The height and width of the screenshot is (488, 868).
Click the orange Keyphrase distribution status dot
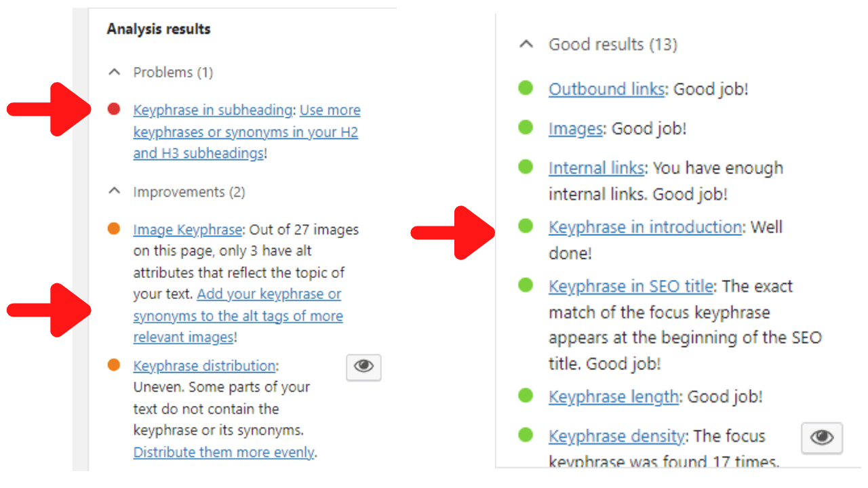pyautogui.click(x=114, y=365)
